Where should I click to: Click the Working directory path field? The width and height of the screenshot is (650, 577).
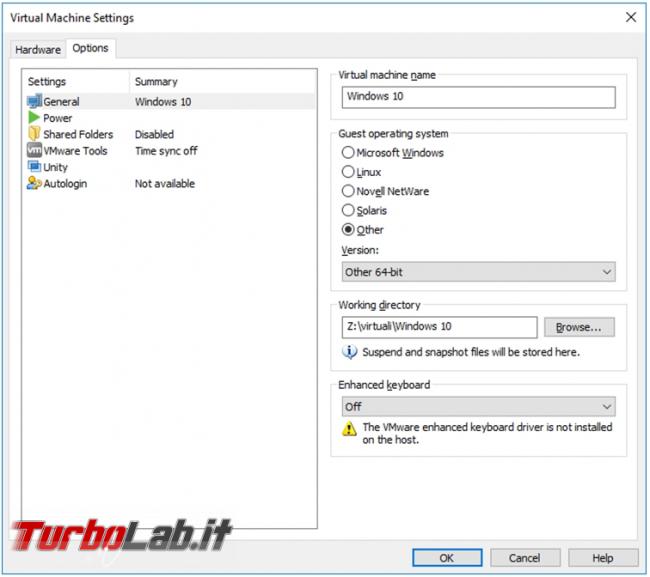[x=439, y=327]
